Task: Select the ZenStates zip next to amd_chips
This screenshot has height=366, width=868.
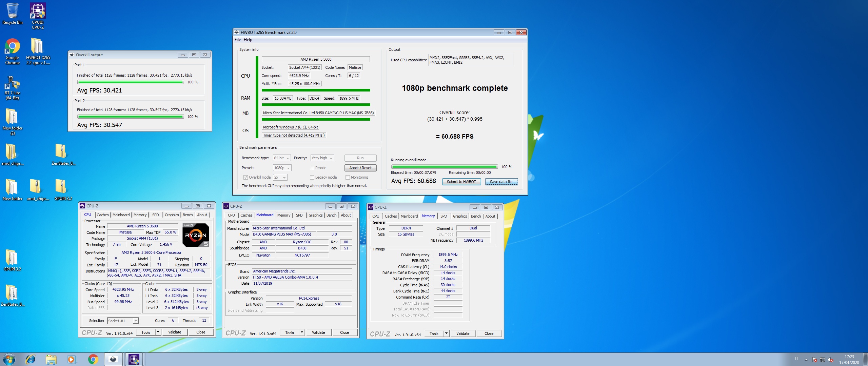Action: (x=63, y=154)
